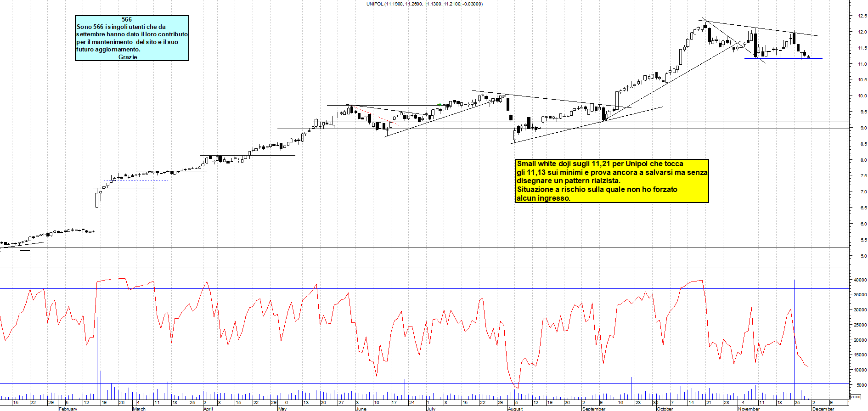This screenshot has height=411, width=868.
Task: Click the October label on time axis
Action: click(665, 409)
